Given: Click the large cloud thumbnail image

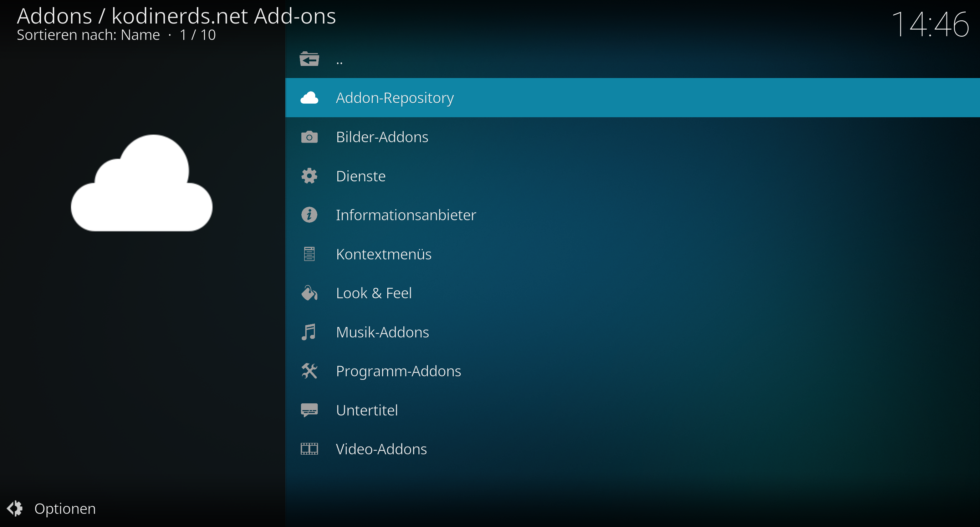Looking at the screenshot, I should click(142, 183).
